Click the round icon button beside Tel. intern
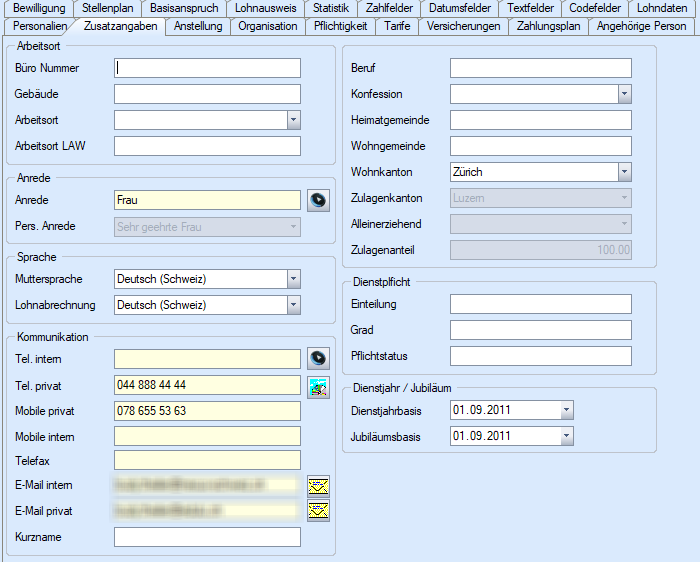The image size is (700, 562). (318, 358)
